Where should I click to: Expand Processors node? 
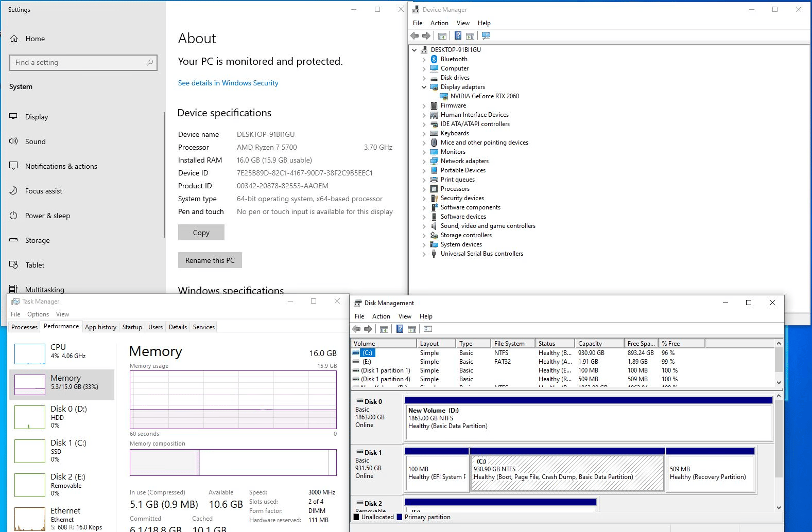tap(424, 189)
